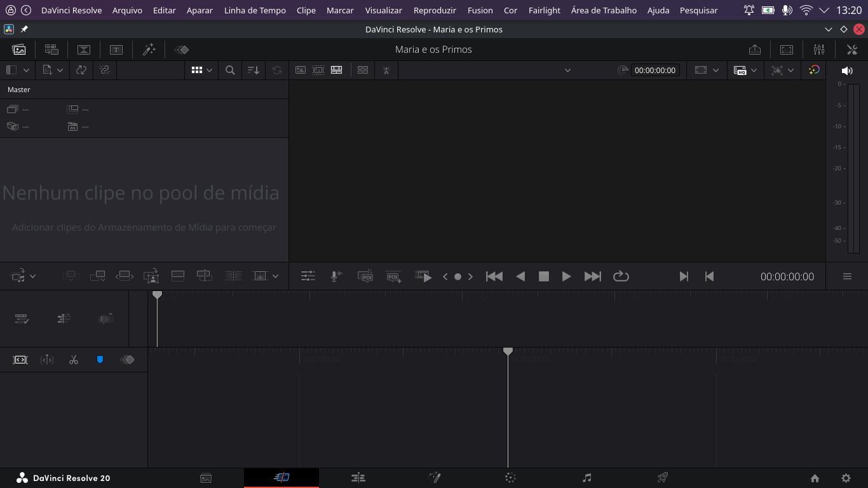This screenshot has width=868, height=488.
Task: Click the Master bin label
Action: (19, 90)
